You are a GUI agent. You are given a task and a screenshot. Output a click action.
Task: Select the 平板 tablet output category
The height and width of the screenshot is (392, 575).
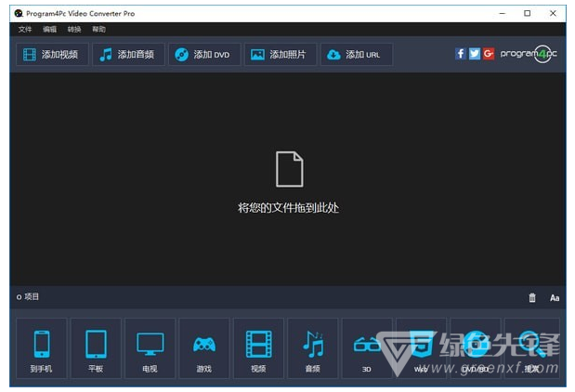click(96, 348)
